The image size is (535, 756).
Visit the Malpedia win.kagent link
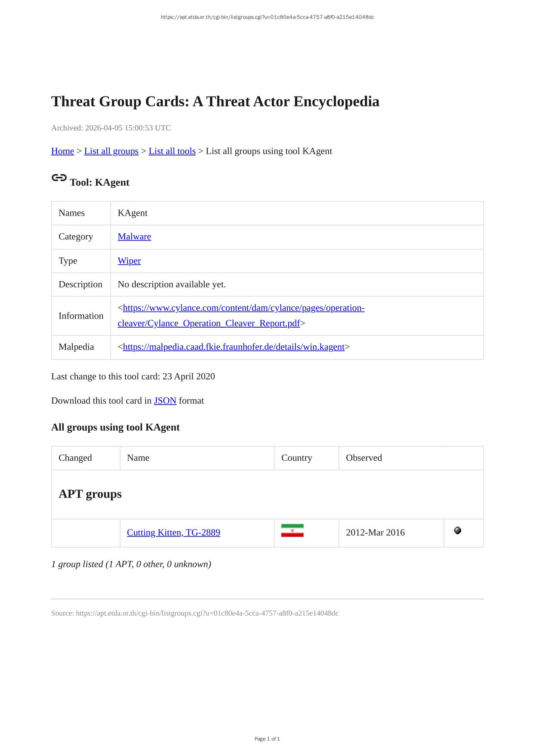tap(233, 347)
